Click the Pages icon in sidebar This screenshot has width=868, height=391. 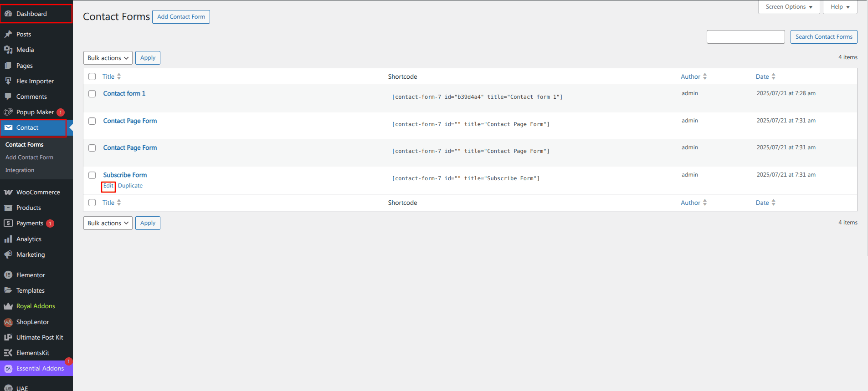(x=8, y=66)
